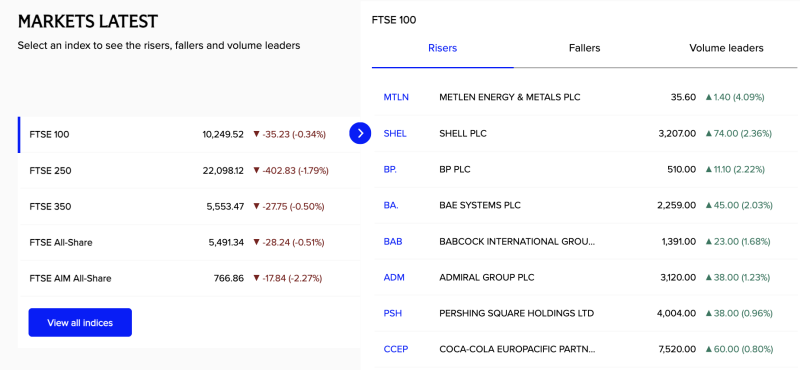The image size is (800, 370).
Task: Click Admiral Group price 3,120.00
Action: pyautogui.click(x=678, y=278)
